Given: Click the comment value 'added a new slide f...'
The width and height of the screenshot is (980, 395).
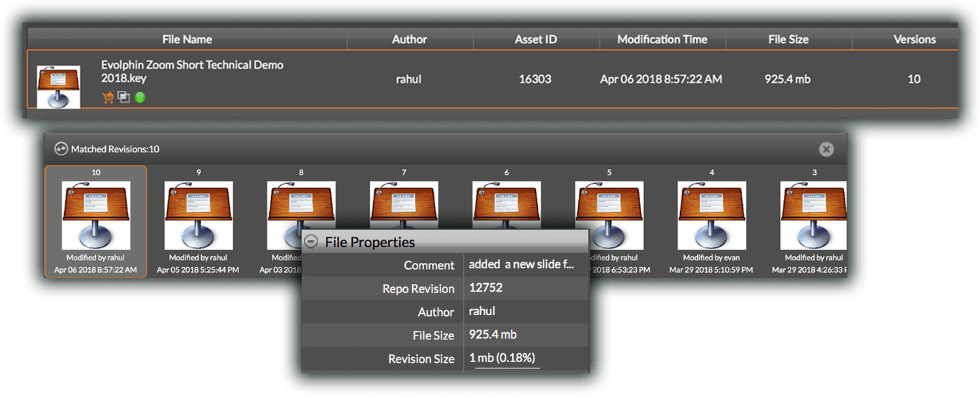Looking at the screenshot, I should tap(521, 265).
